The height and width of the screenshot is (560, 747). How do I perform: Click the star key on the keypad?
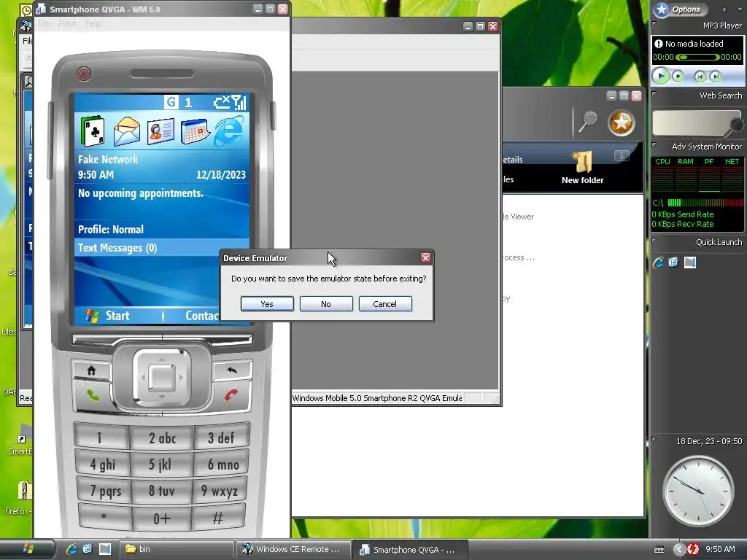coord(104,517)
